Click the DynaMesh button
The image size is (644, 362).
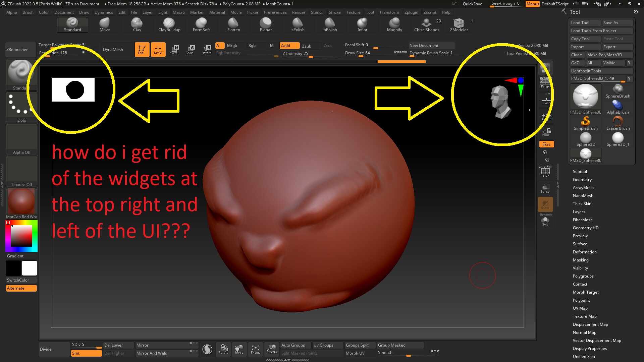tap(113, 50)
